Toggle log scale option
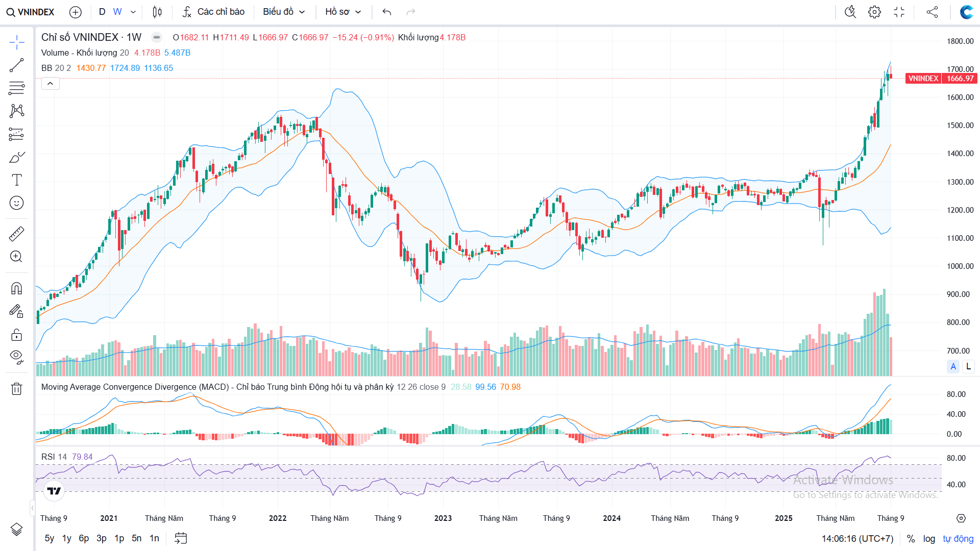The height and width of the screenshot is (551, 980). point(929,539)
